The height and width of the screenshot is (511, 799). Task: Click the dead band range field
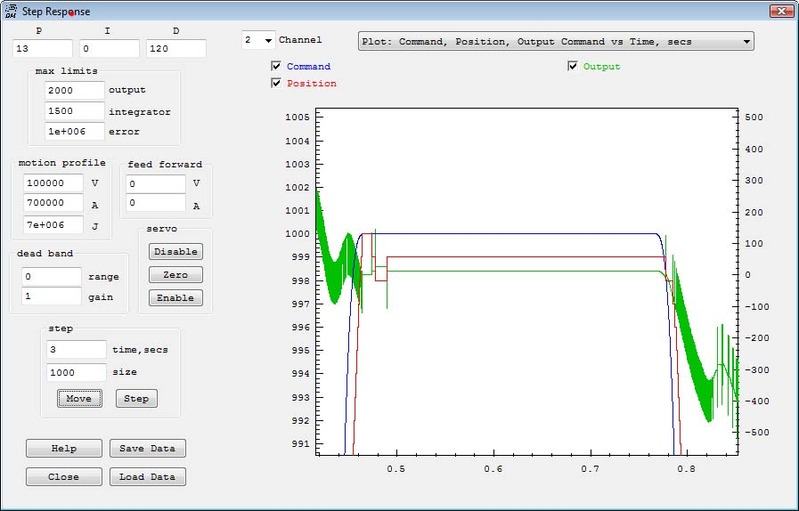point(51,276)
